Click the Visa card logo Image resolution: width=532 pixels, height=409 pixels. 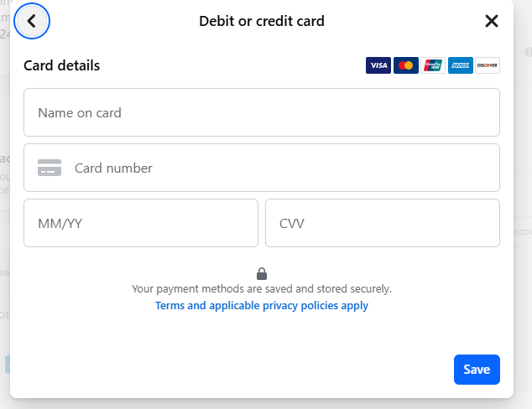coord(378,65)
